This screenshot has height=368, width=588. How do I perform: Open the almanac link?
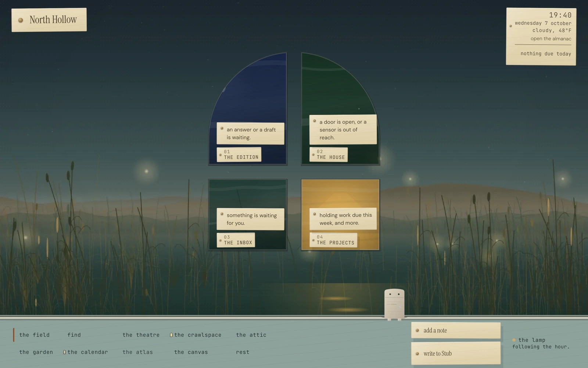[x=551, y=39]
